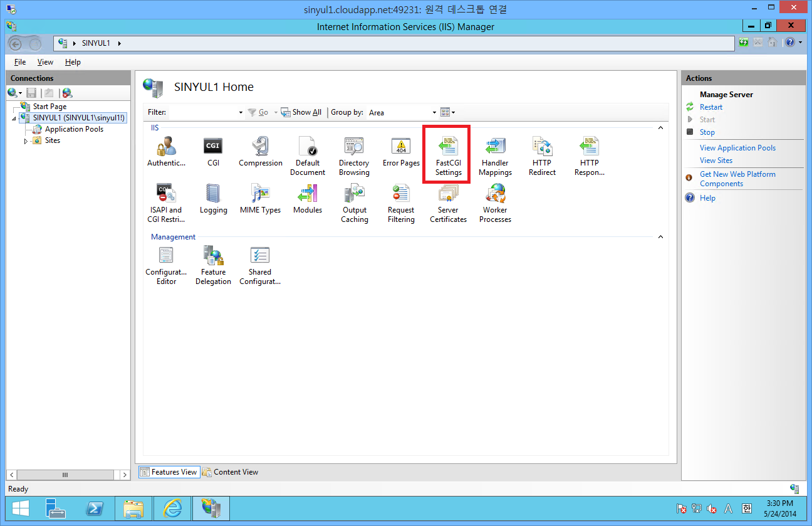This screenshot has width=812, height=526.
Task: Collapse the IIS group section
Action: coord(660,128)
